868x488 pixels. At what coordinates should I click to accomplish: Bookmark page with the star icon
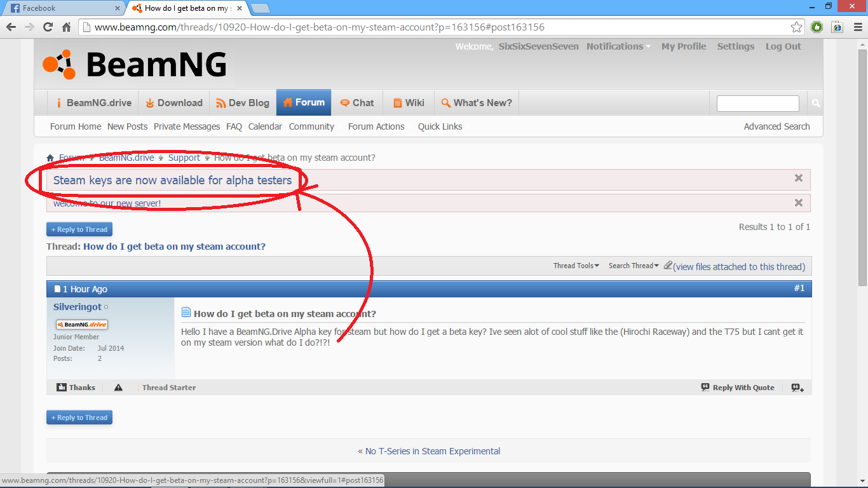tap(796, 27)
